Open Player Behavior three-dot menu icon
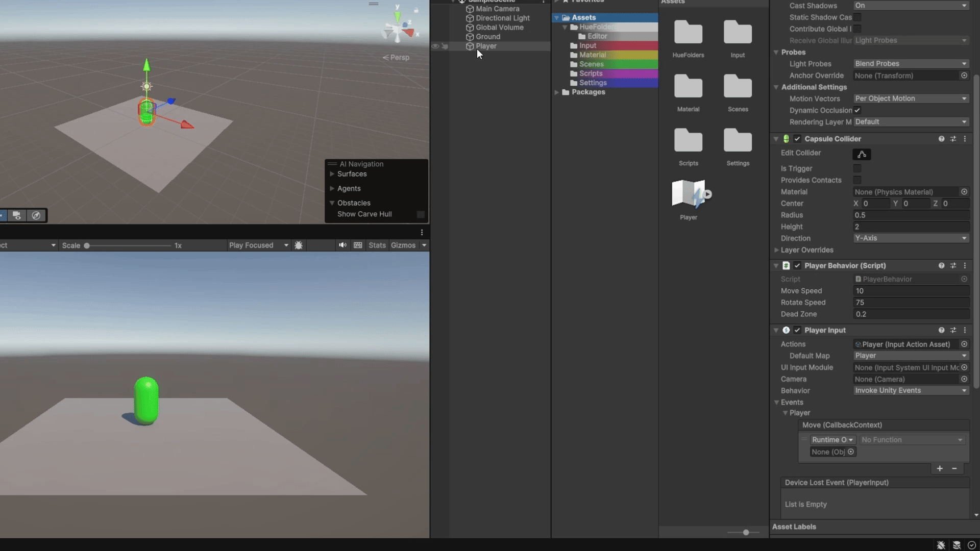The width and height of the screenshot is (980, 551). pos(965,266)
